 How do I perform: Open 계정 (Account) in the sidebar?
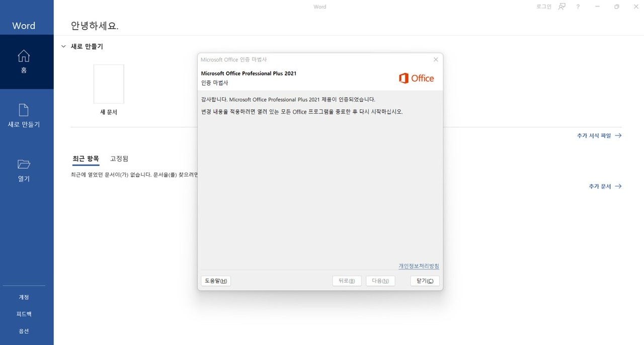coord(24,297)
